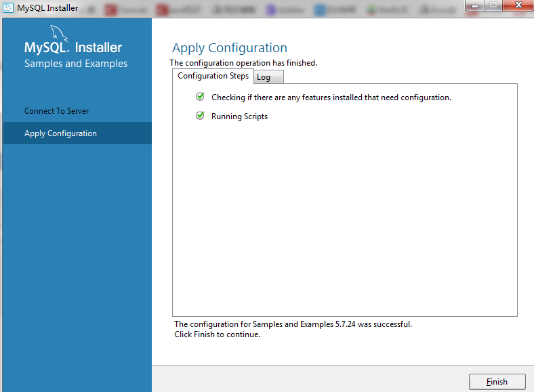
Task: Click the green check beside Running Scripts
Action: click(x=201, y=116)
